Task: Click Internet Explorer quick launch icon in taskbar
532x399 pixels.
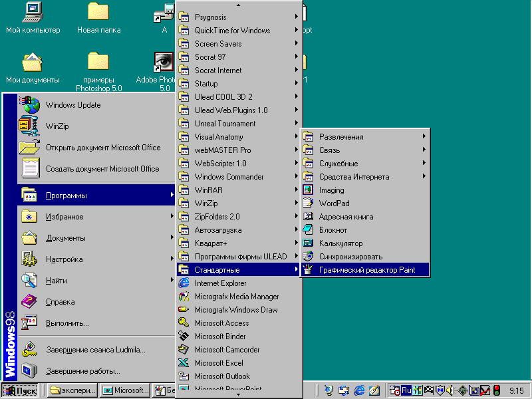Action: (359, 390)
